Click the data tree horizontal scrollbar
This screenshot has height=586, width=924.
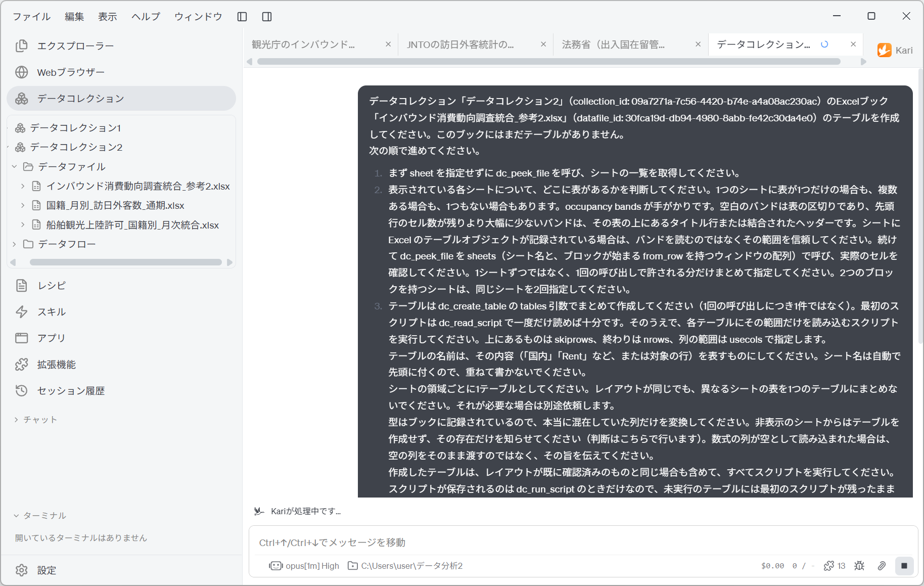click(126, 262)
